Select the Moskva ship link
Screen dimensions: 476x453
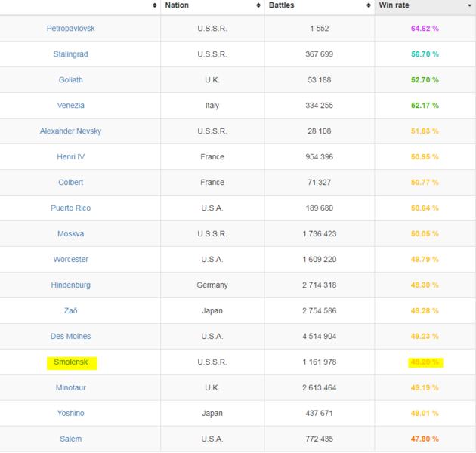(x=70, y=234)
